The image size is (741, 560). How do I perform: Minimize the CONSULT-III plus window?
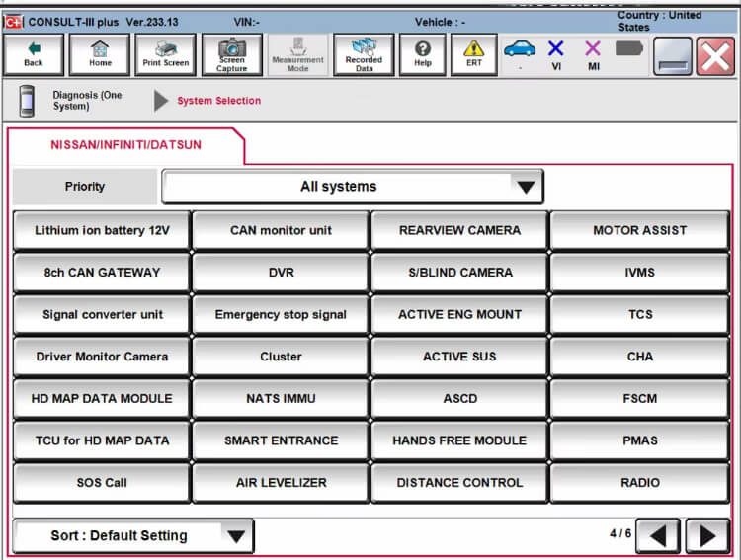click(x=672, y=56)
